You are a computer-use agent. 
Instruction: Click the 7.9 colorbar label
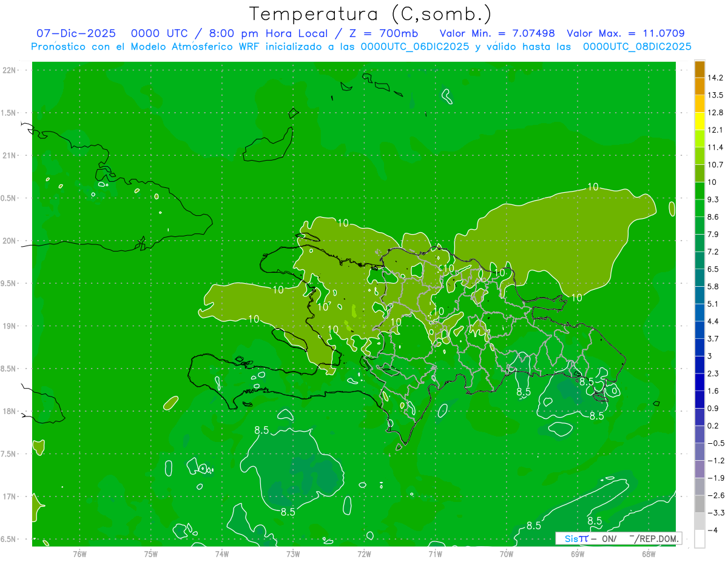713,234
